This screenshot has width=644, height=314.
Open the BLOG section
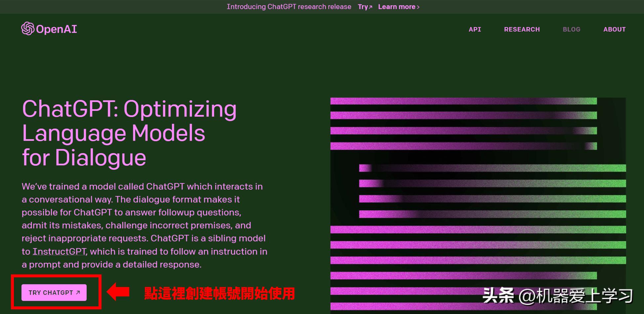click(x=571, y=29)
